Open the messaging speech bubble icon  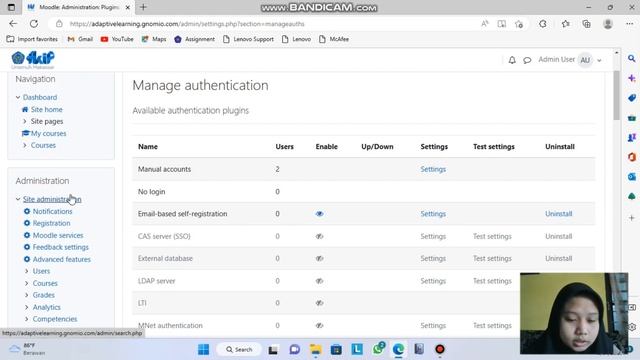coord(527,60)
